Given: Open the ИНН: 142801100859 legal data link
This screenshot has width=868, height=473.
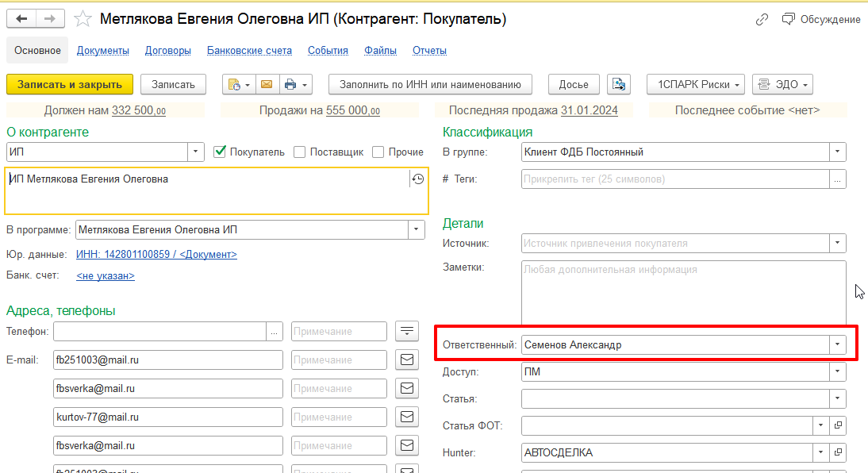Looking at the screenshot, I should coord(156,254).
